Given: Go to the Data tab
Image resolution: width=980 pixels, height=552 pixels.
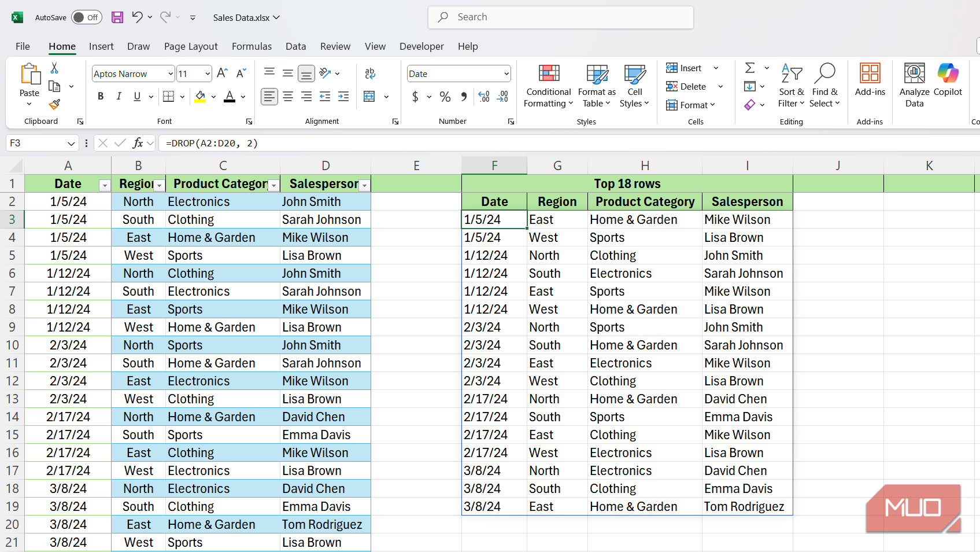Looking at the screenshot, I should 295,46.
